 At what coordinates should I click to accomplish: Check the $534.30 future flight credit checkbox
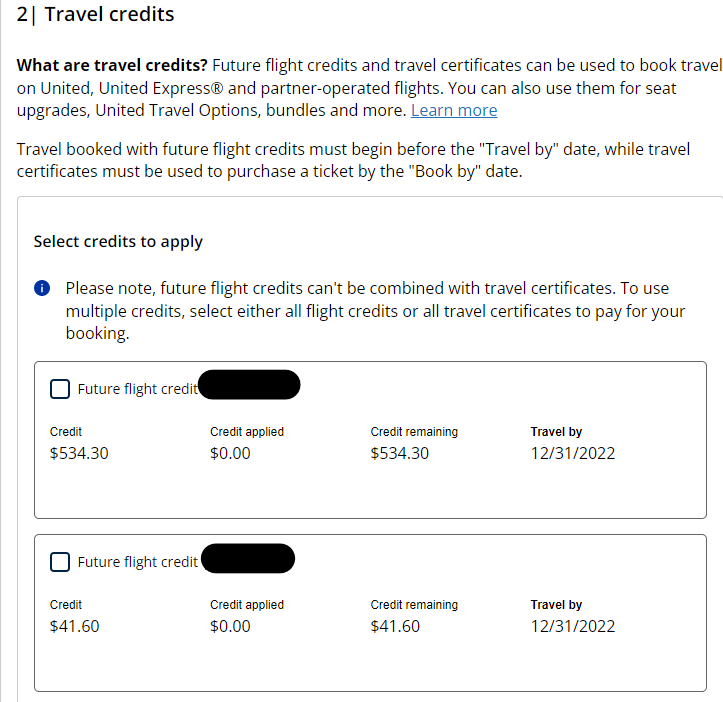tap(60, 389)
